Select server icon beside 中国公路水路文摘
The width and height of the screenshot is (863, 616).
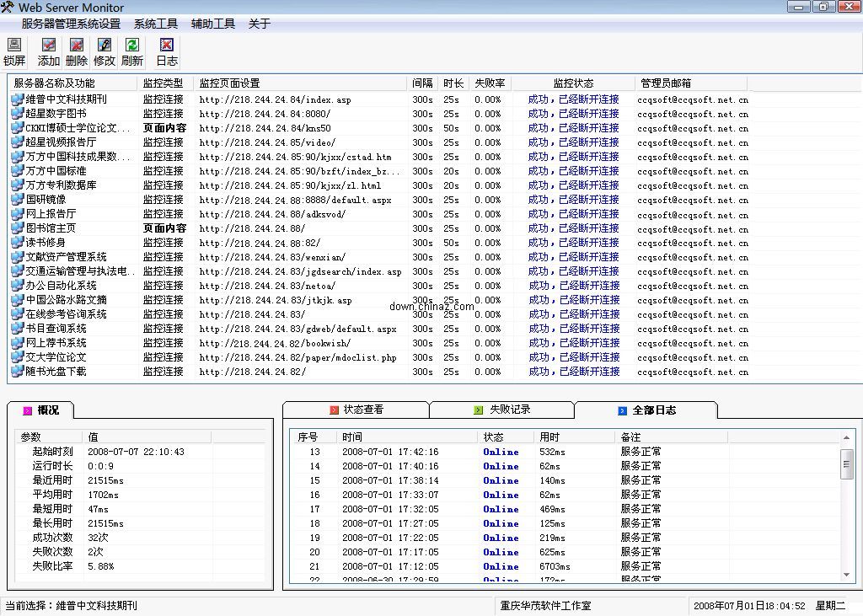[17, 299]
